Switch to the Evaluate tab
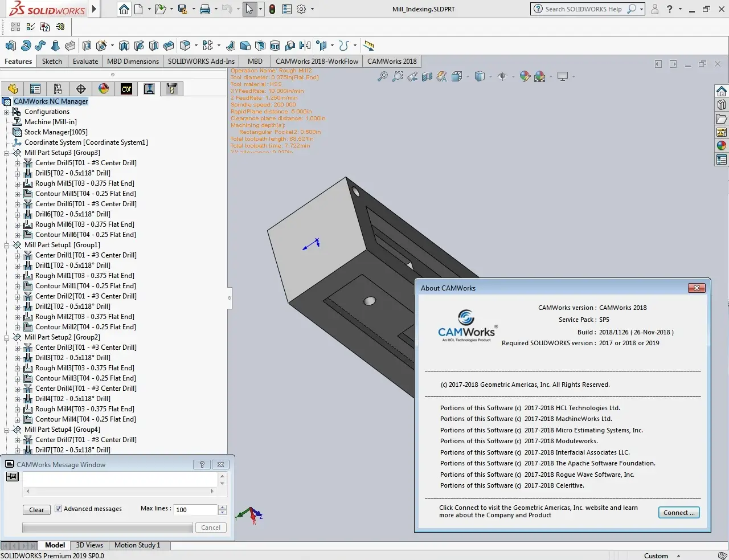The height and width of the screenshot is (560, 729). click(85, 62)
